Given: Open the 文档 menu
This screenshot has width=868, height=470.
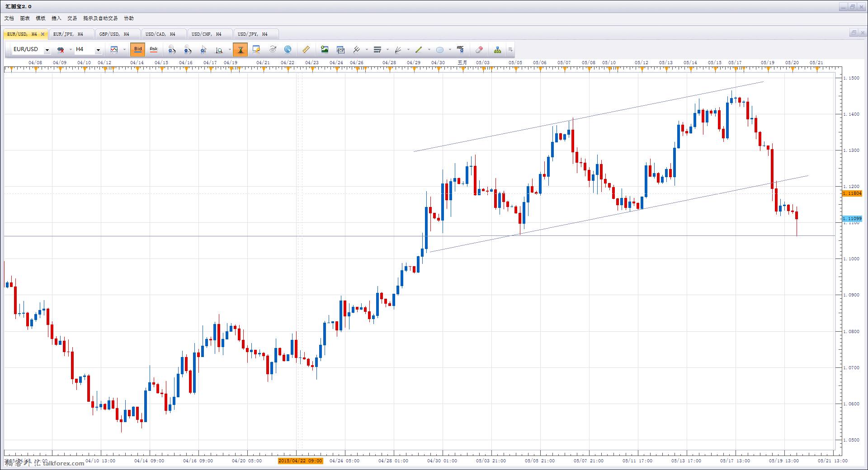Looking at the screenshot, I should pyautogui.click(x=9, y=19).
